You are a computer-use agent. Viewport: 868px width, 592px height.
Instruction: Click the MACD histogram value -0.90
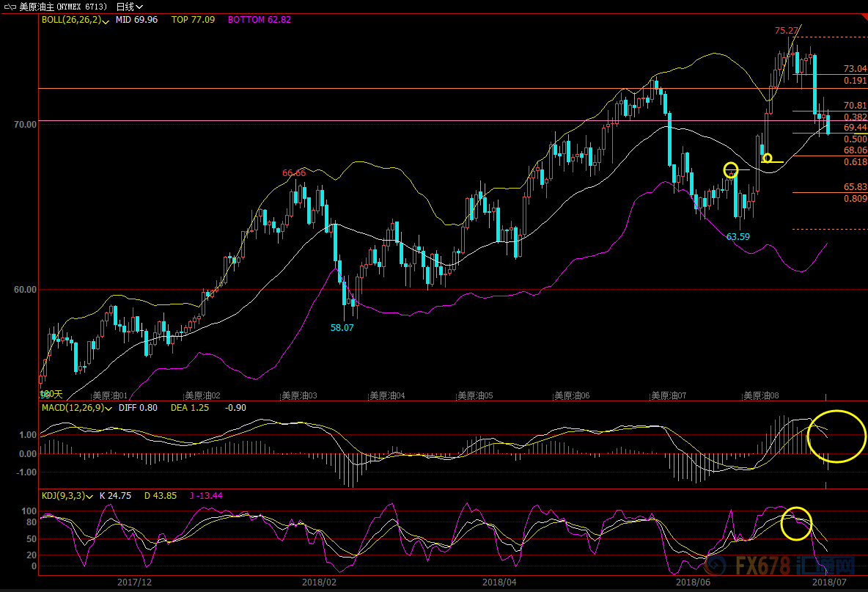(236, 408)
